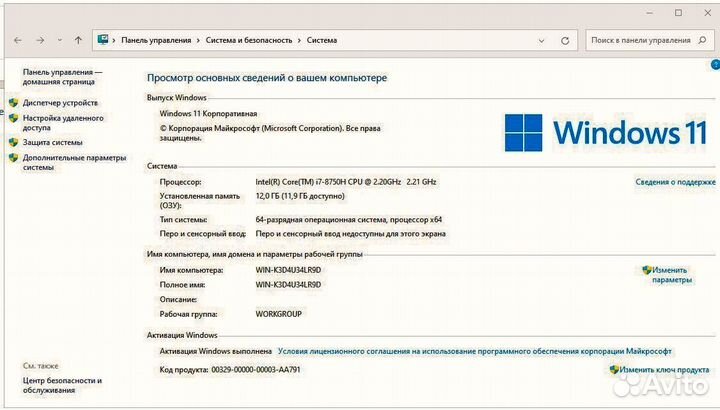
Task: Click shield icon beside 'Диспетчер устройств'
Action: point(14,103)
